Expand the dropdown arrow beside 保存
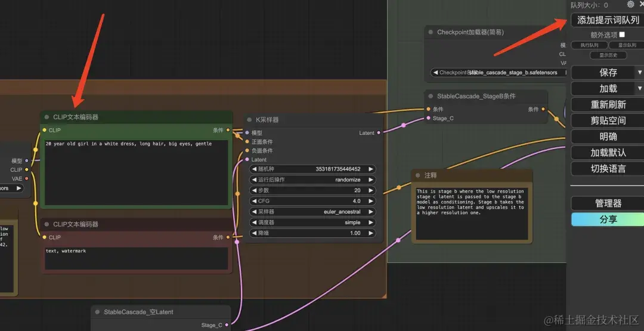This screenshot has height=331, width=644. tap(639, 72)
